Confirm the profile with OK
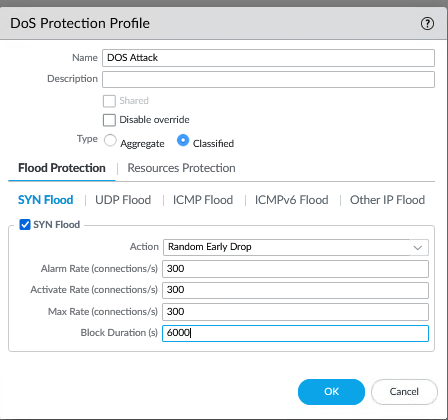 331,392
